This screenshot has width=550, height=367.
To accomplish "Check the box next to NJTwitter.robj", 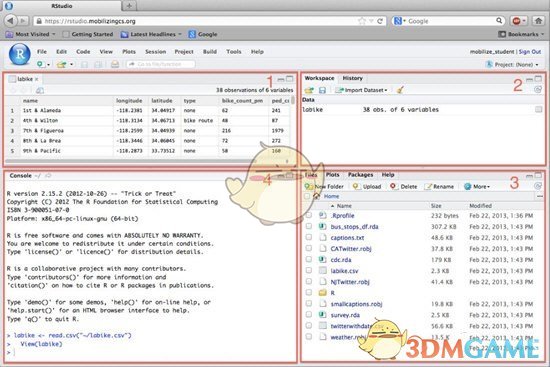I will pyautogui.click(x=309, y=281).
